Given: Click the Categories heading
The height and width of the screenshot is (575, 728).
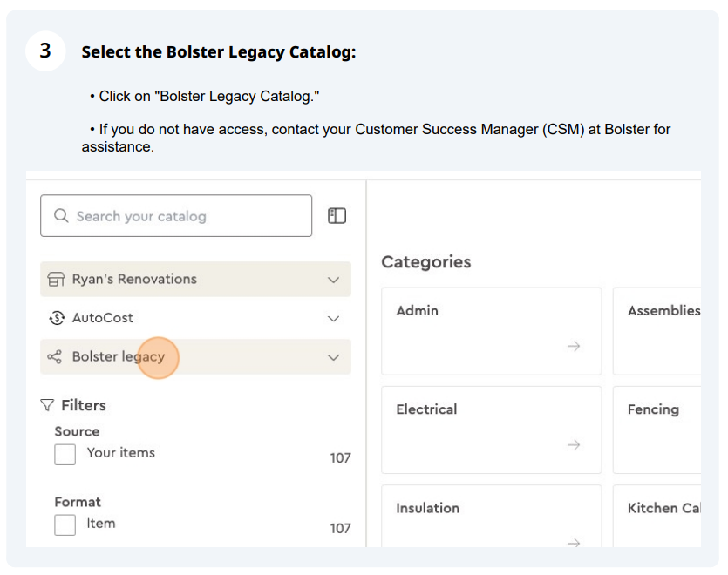Looking at the screenshot, I should 426,262.
